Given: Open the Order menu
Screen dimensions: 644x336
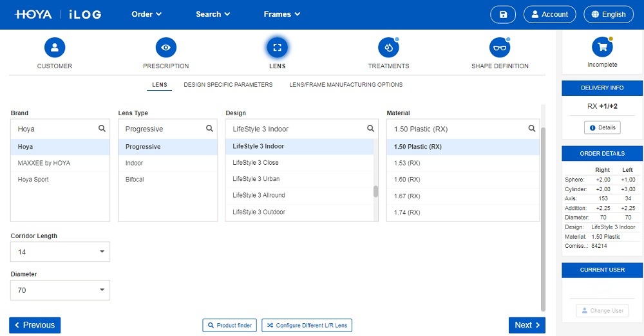Looking at the screenshot, I should (x=146, y=14).
